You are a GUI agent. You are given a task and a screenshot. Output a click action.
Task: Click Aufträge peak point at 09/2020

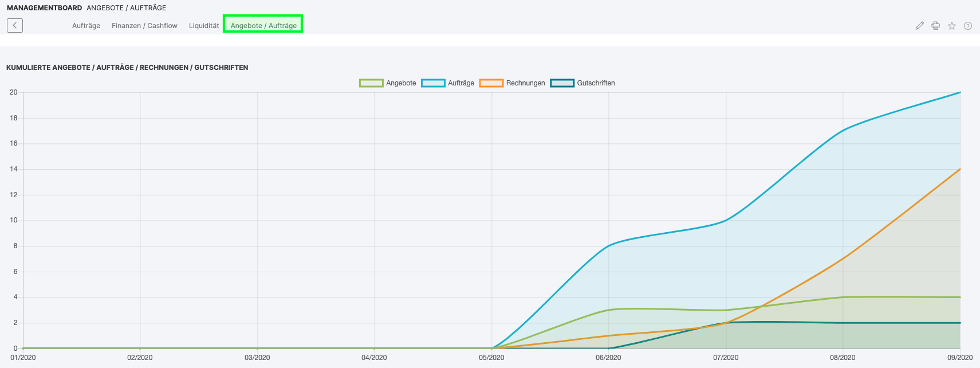tap(959, 92)
